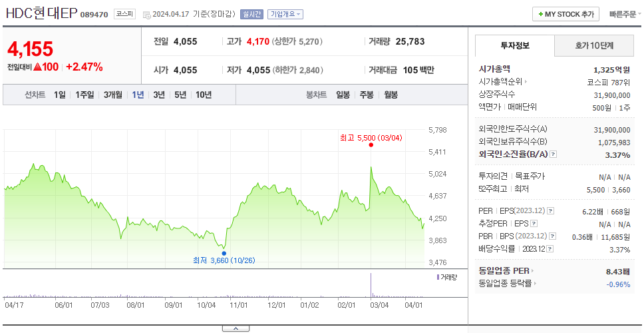Click the change rate +2.47%
The width and height of the screenshot is (644, 333).
point(84,67)
